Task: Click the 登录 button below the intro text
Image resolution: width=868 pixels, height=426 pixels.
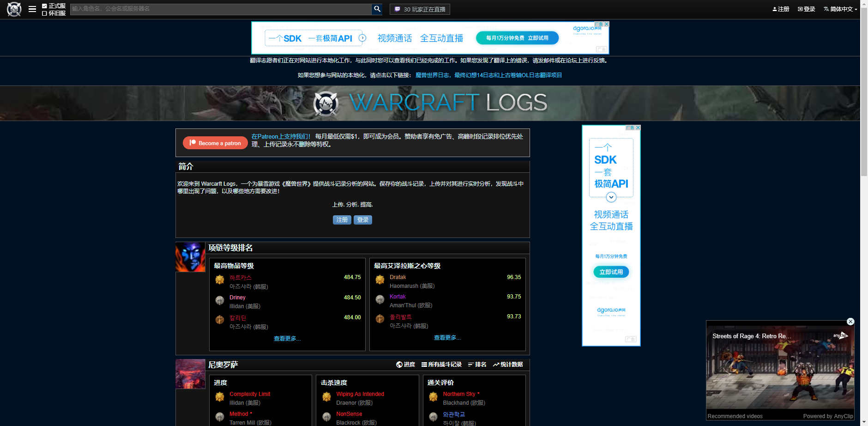Action: coord(363,219)
